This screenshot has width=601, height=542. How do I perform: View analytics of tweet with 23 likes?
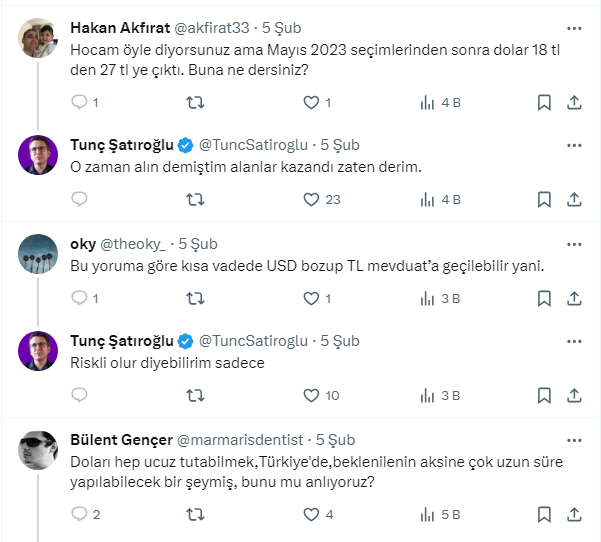tap(428, 199)
